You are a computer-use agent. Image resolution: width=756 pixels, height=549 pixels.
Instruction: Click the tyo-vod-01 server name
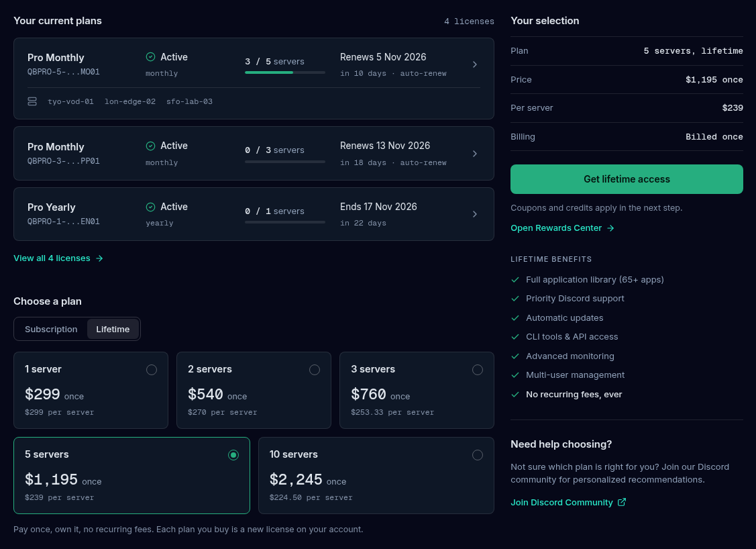(x=70, y=101)
